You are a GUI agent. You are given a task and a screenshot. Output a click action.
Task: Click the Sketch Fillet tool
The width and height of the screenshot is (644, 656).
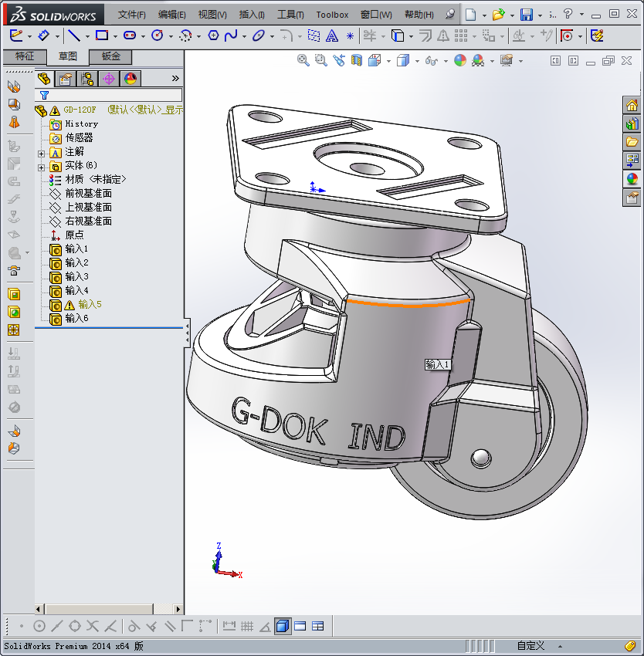pos(286,36)
